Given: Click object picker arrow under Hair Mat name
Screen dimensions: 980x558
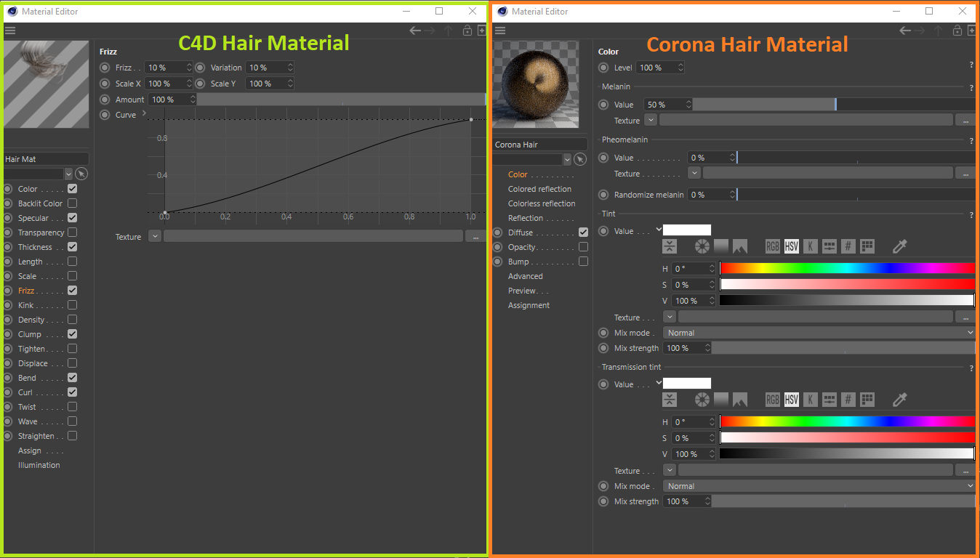Looking at the screenshot, I should tap(81, 174).
